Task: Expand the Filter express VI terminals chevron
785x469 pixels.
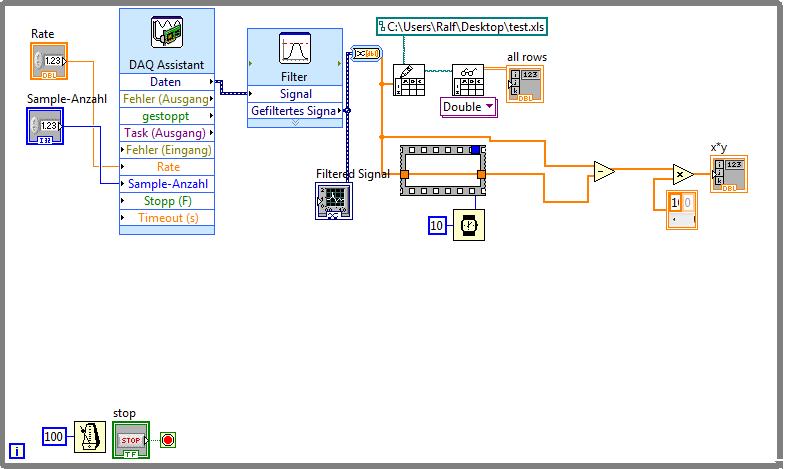Action: click(295, 123)
